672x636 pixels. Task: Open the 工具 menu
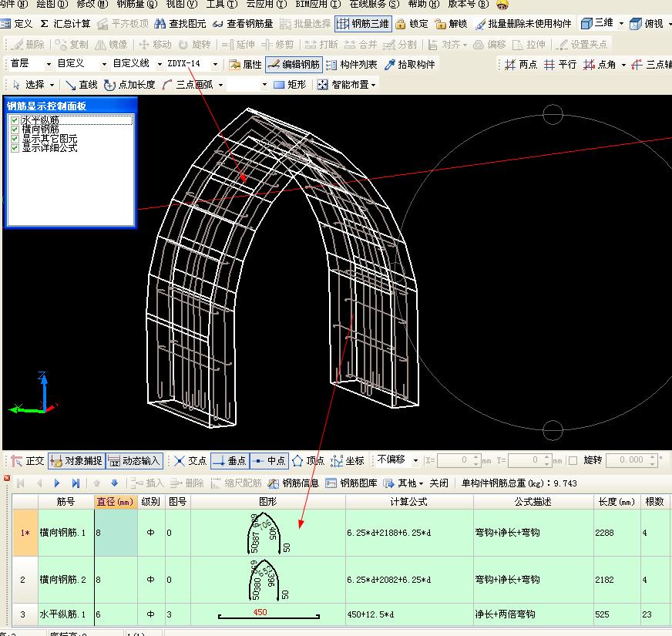tap(222, 5)
